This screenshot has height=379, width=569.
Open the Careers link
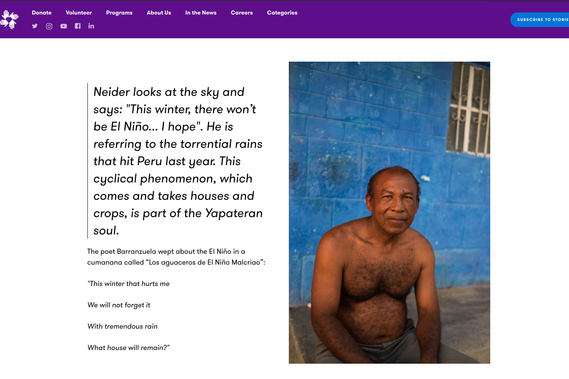(242, 13)
